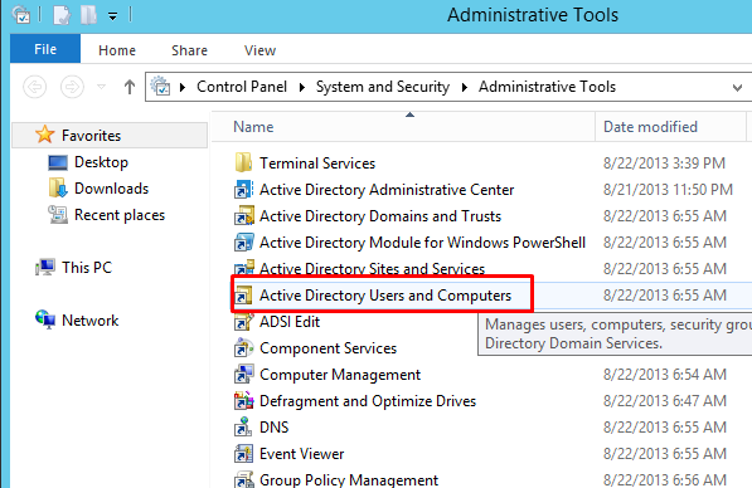Select the Computer Management shortcut icon
The width and height of the screenshot is (752, 488).
(243, 375)
